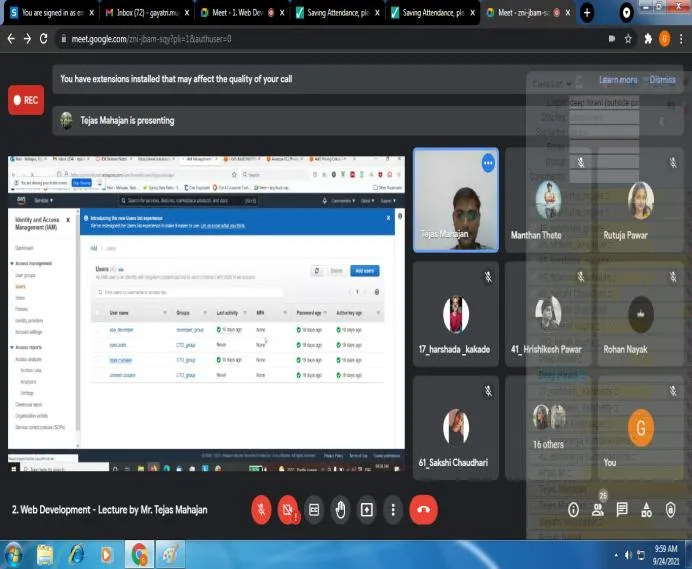Image resolution: width=692 pixels, height=569 pixels.
Task: Click the Learn more link
Action: tap(618, 80)
